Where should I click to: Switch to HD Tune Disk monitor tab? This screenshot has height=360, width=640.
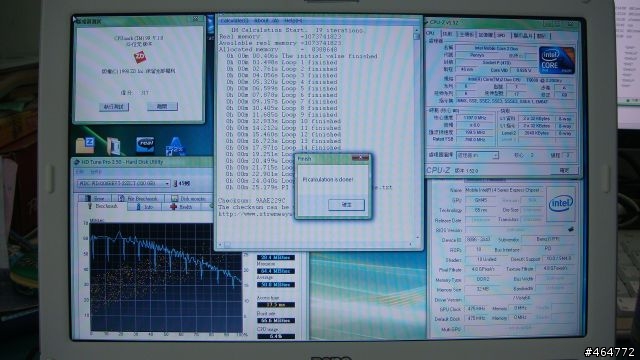pos(189,198)
